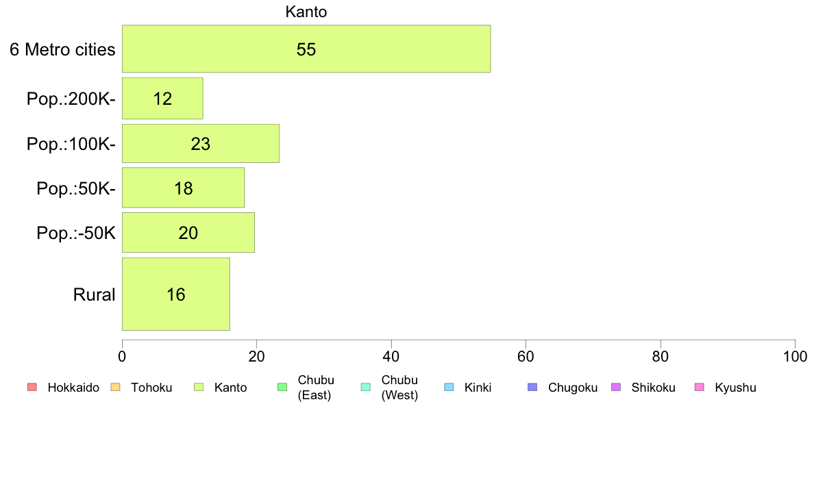Image resolution: width=814 pixels, height=504 pixels.
Task: Click the Kanto chart title
Action: (306, 12)
